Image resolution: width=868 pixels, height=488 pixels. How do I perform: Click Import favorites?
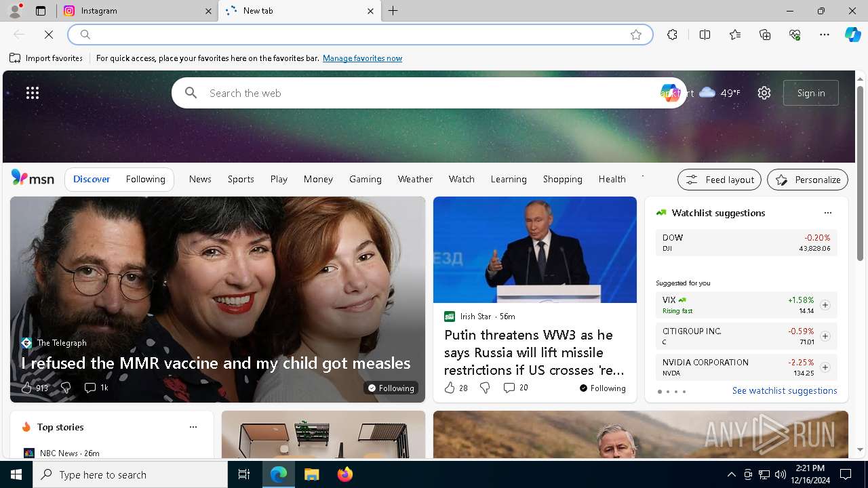pos(46,58)
